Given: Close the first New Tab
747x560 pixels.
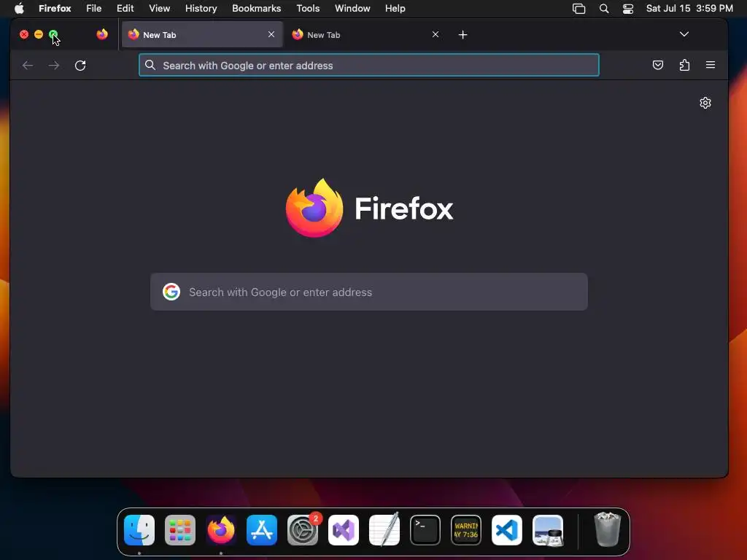Looking at the screenshot, I should 271,34.
